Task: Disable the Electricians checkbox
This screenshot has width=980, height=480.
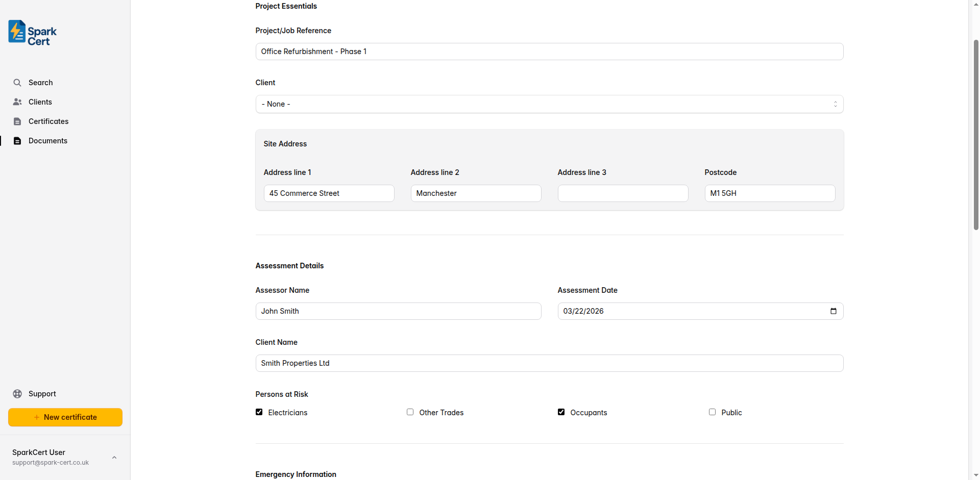Action: pyautogui.click(x=259, y=412)
